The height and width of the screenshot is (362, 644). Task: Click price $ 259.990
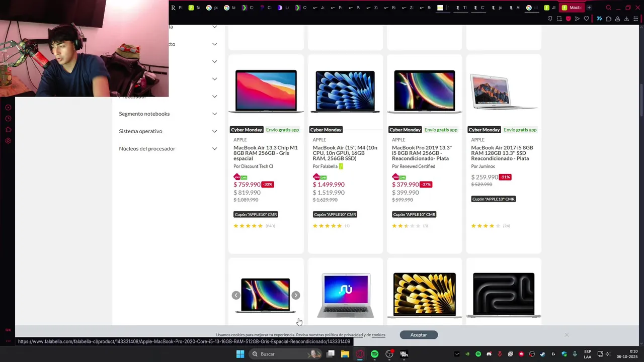[485, 177]
